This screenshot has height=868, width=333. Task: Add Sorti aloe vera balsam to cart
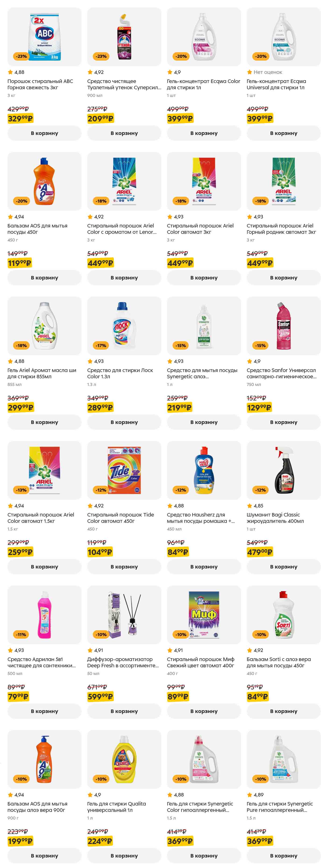tap(284, 711)
